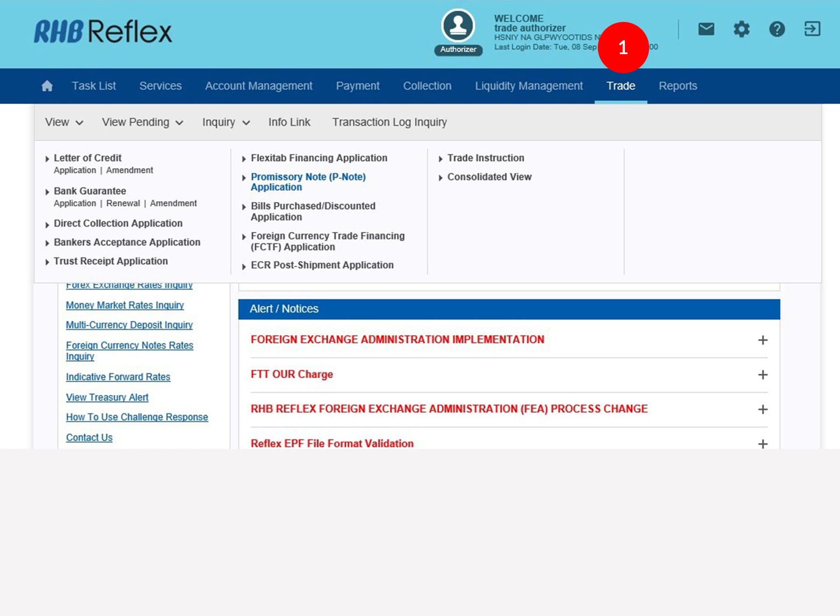The height and width of the screenshot is (616, 840).
Task: Open the mail inbox envelope icon
Action: [706, 29]
